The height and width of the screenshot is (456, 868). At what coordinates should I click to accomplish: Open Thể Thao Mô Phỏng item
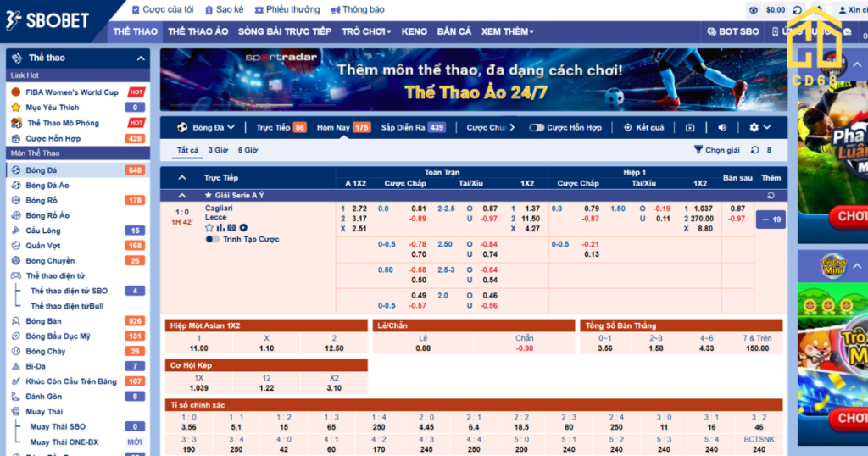(x=63, y=123)
